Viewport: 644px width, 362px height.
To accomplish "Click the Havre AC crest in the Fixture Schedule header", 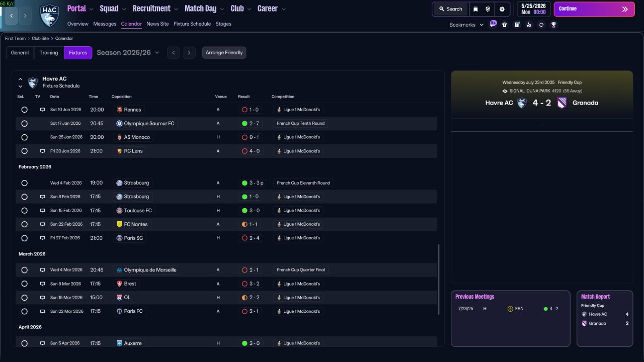I will point(33,82).
